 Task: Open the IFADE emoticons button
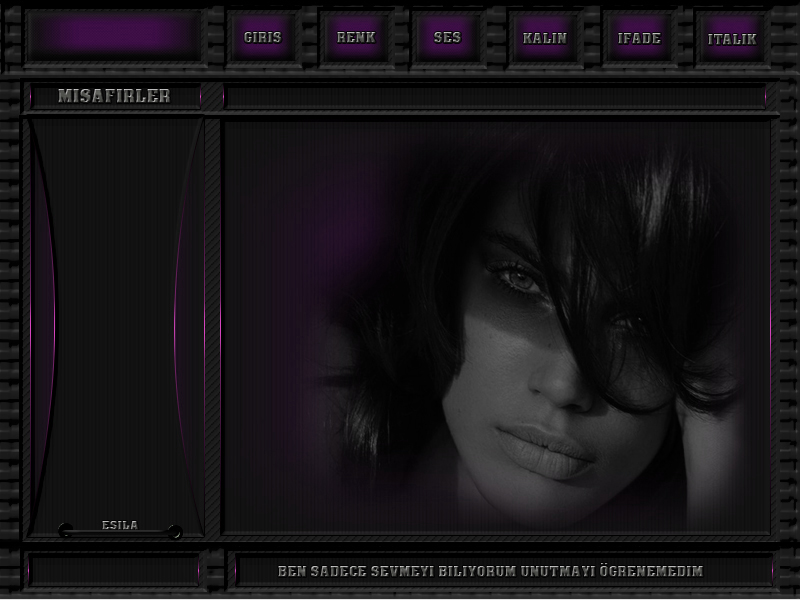[x=638, y=38]
